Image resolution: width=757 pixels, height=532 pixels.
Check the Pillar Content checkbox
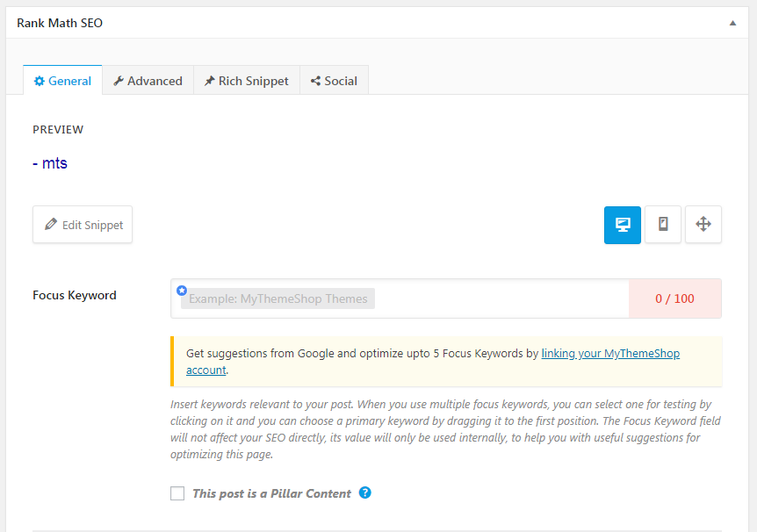[177, 493]
